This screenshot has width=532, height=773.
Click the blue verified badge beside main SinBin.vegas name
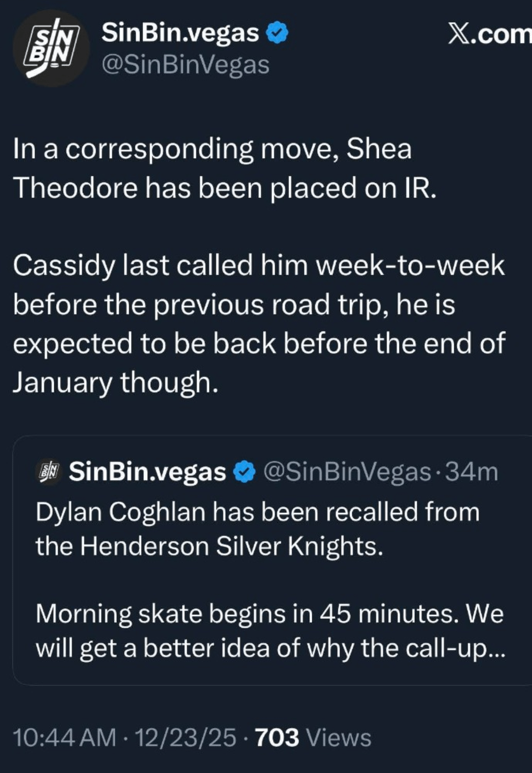277,33
